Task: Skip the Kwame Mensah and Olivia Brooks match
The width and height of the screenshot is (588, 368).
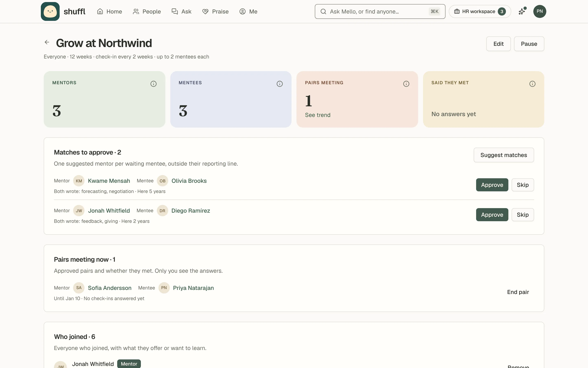Action: coord(523,185)
